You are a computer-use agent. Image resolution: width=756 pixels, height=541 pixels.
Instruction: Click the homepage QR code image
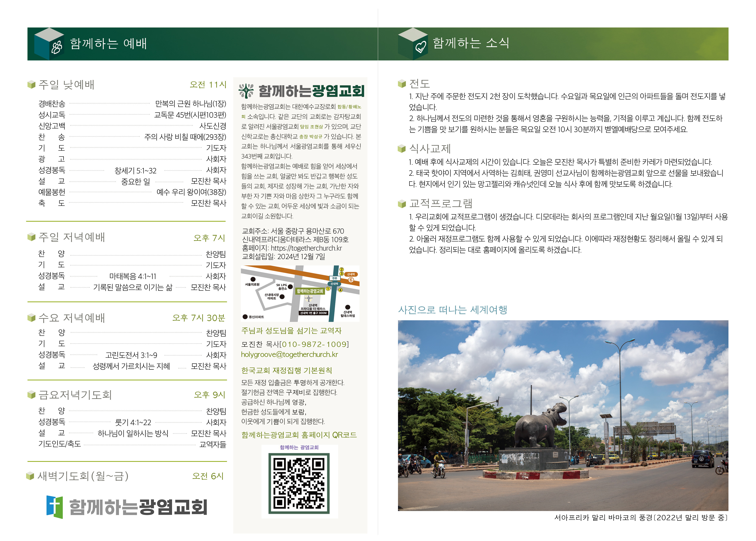coord(299,483)
